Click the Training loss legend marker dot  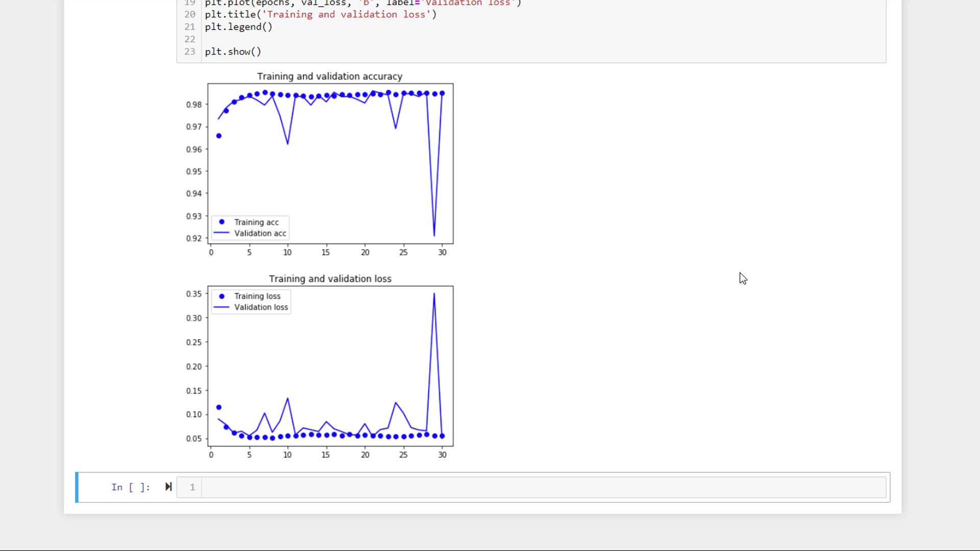[222, 296]
